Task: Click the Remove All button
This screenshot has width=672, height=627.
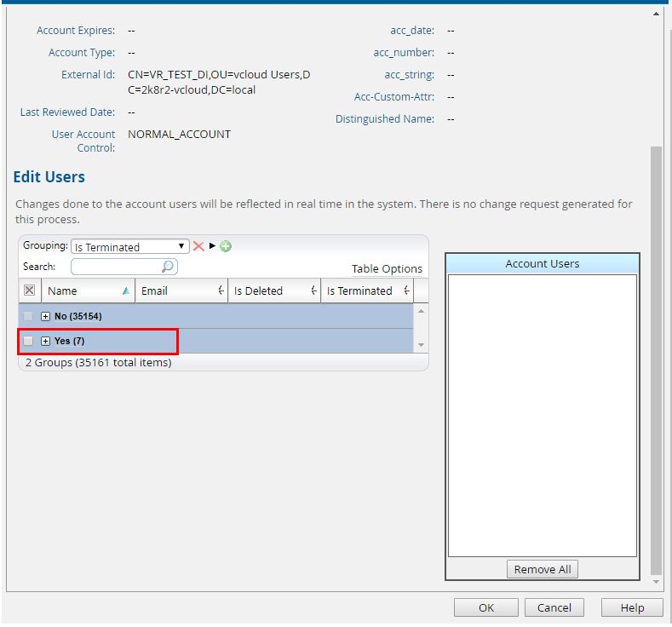Action: pos(542,569)
